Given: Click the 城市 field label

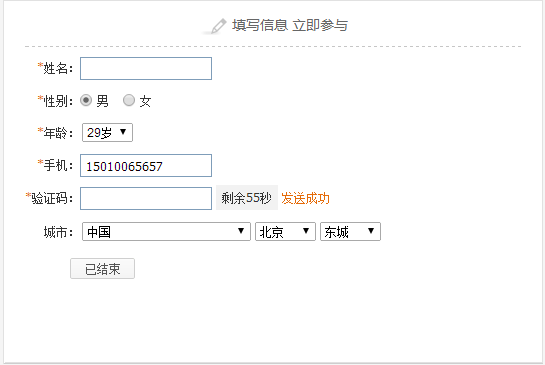Looking at the screenshot, I should [58, 232].
